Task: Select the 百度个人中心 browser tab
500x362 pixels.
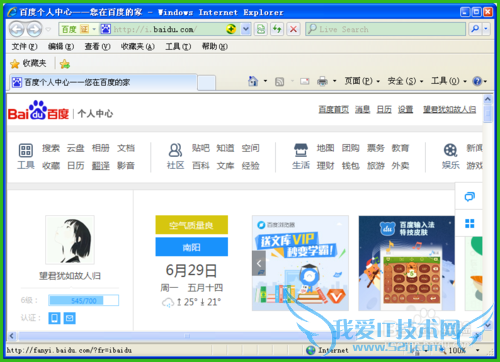Action: coord(103,82)
